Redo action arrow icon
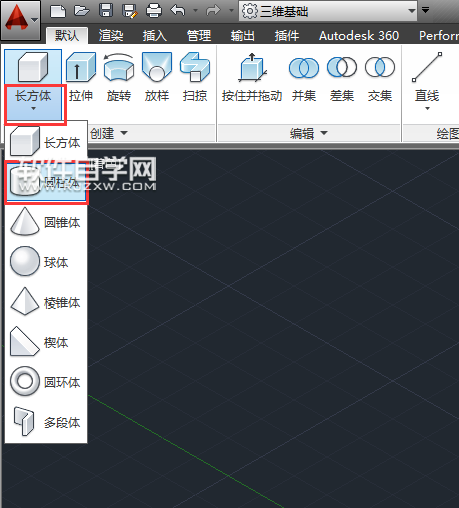This screenshot has height=508, width=459. [x=213, y=11]
